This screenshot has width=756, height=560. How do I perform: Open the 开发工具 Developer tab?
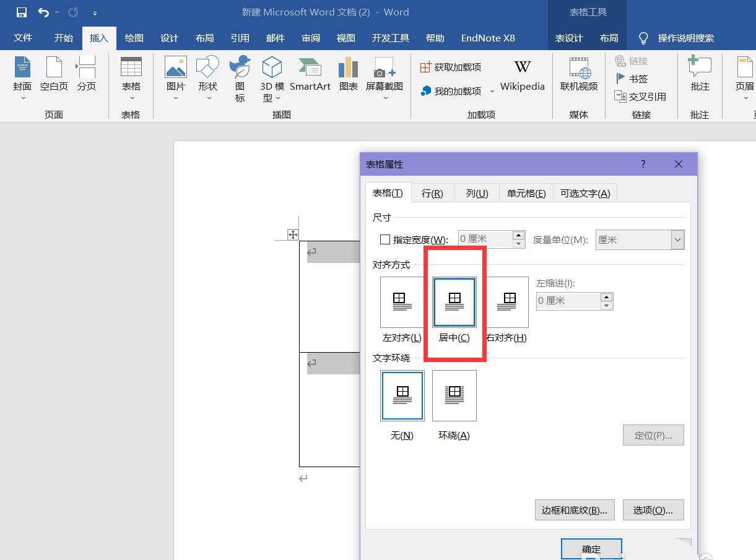click(391, 38)
